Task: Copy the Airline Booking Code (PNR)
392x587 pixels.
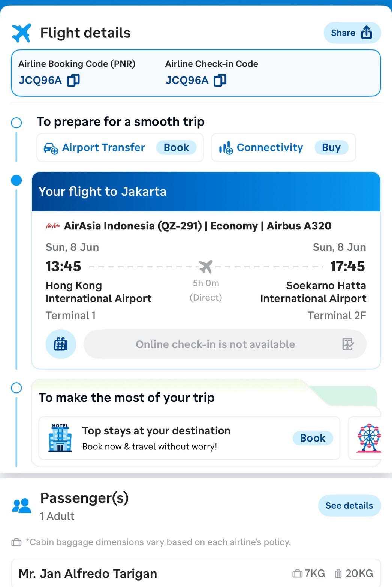Action: tap(73, 80)
